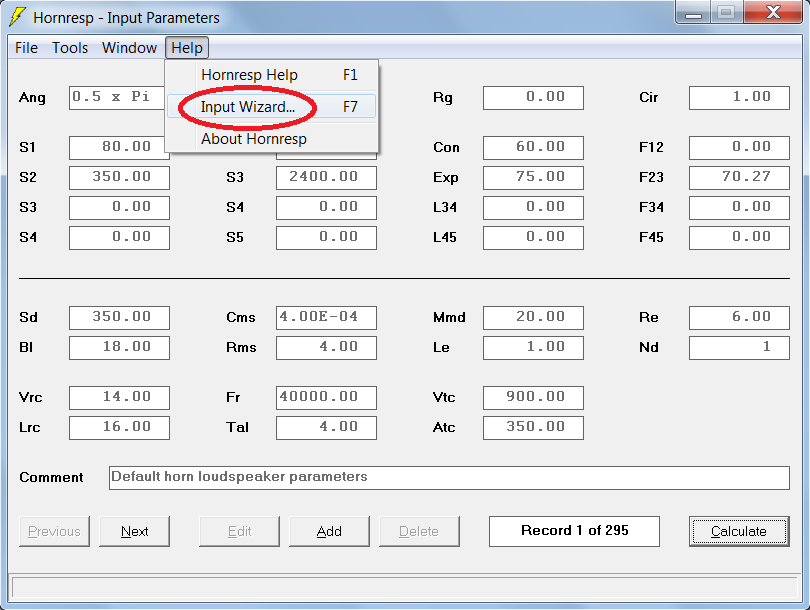Select the S1 field showing 80.00
The width and height of the screenshot is (810, 610).
(x=117, y=148)
